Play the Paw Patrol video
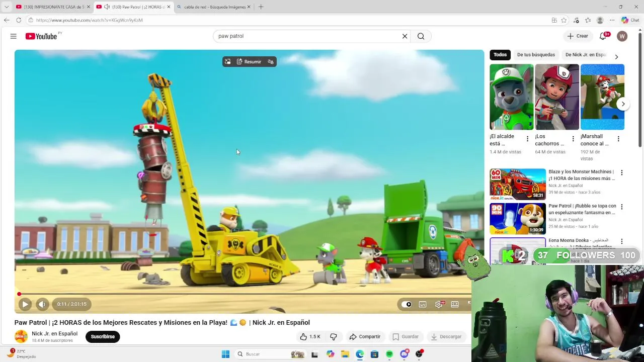The image size is (644, 362). 25,304
